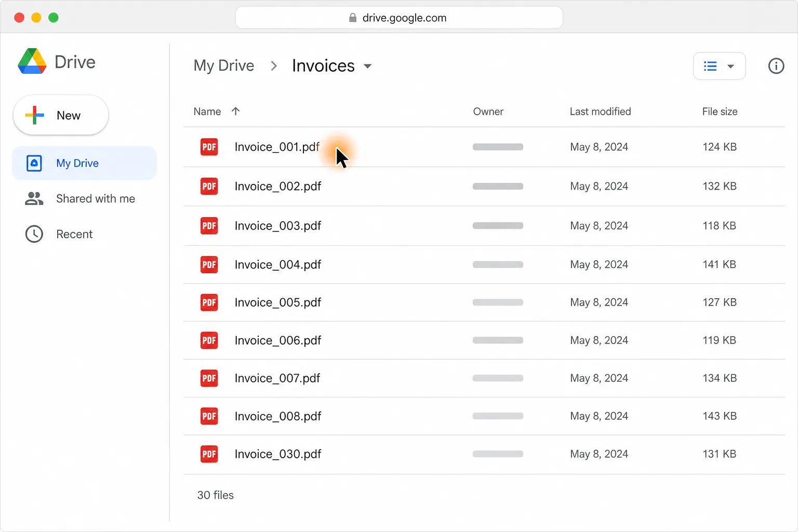Select Invoice_007.pdf file name

click(x=277, y=378)
